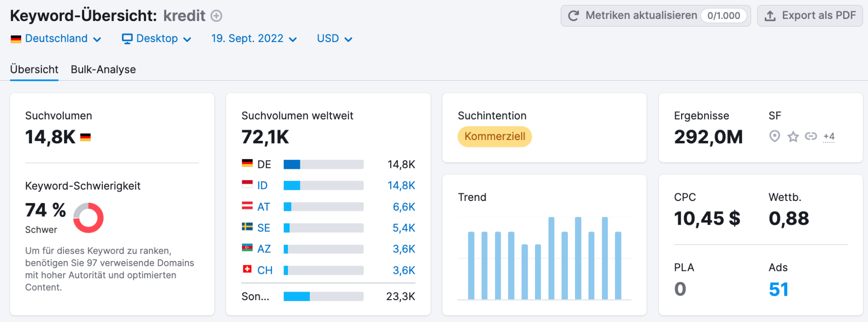Click the Switzerland flag in worldwide list
This screenshot has width=868, height=322.
point(247,269)
